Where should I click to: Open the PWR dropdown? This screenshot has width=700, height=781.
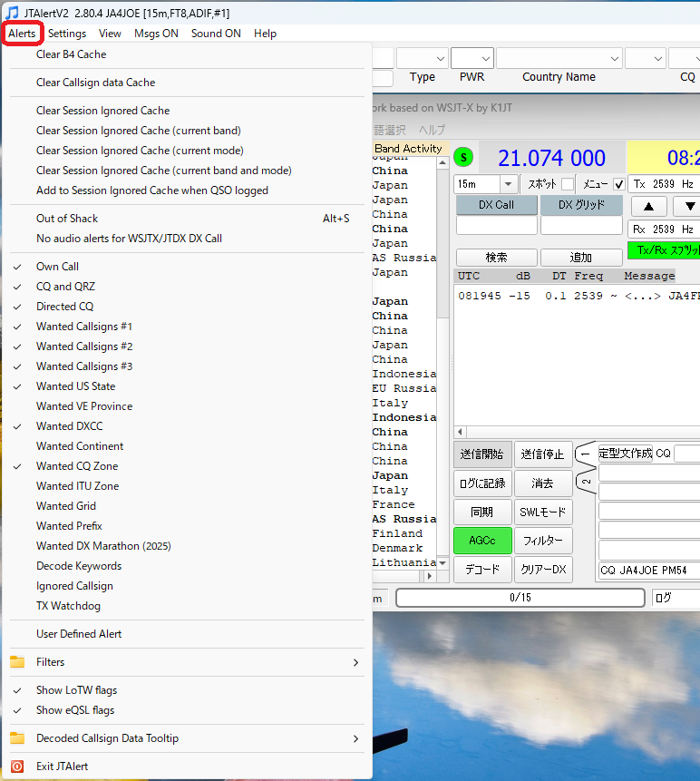point(485,59)
